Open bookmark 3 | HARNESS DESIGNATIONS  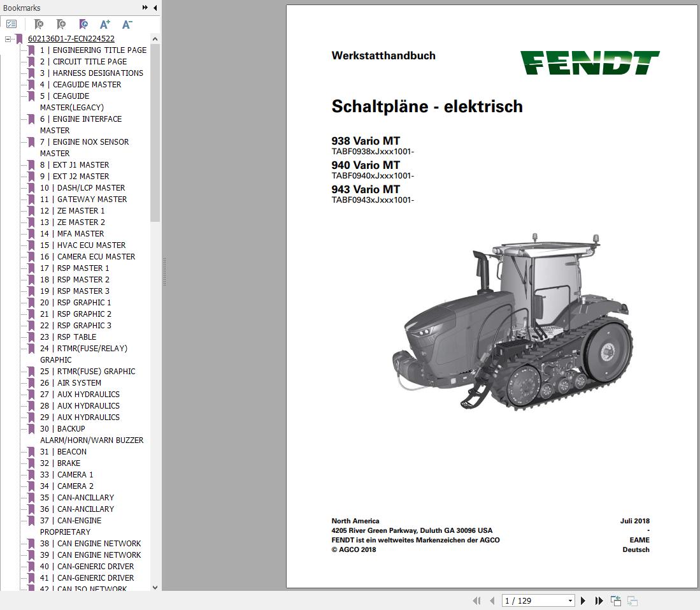point(92,73)
